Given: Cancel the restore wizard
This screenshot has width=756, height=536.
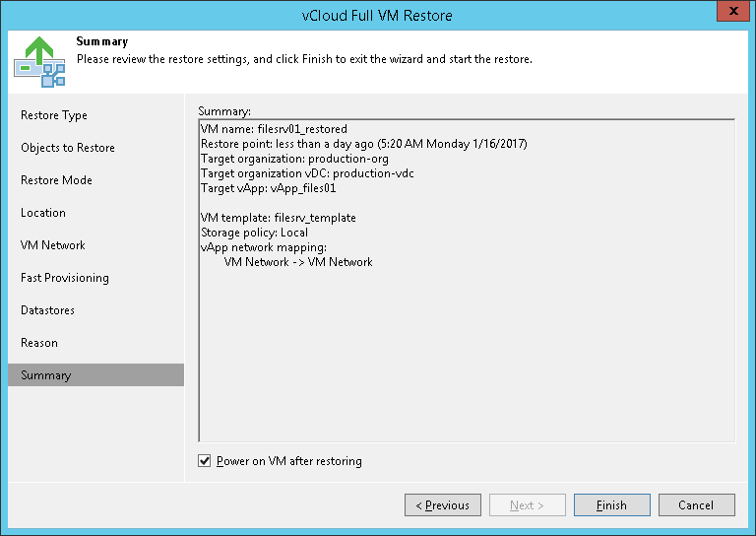Looking at the screenshot, I should coord(696,505).
